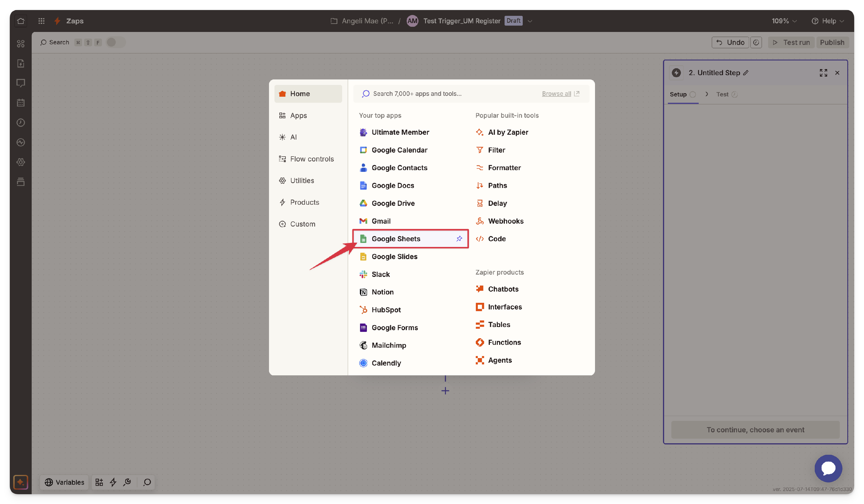Select the Home category in app picker
The height and width of the screenshot is (504, 864).
coord(308,94)
